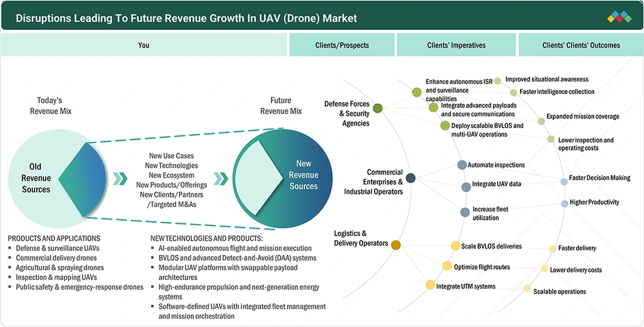Click the "New Ecosystem" text

[172, 175]
